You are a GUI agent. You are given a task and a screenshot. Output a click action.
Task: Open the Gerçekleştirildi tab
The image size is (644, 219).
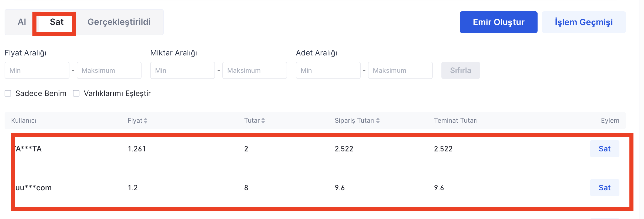pyautogui.click(x=119, y=22)
